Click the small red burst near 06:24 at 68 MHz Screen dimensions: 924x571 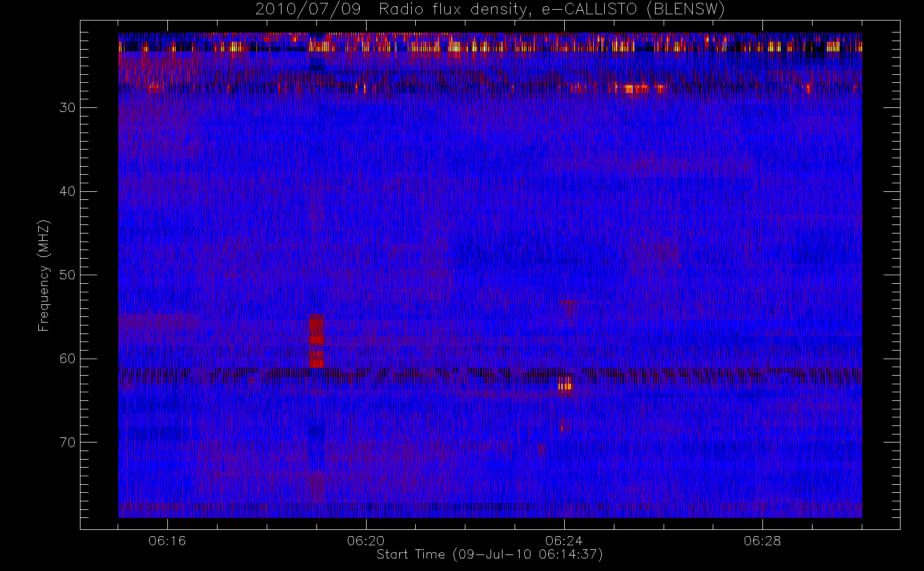click(x=563, y=424)
